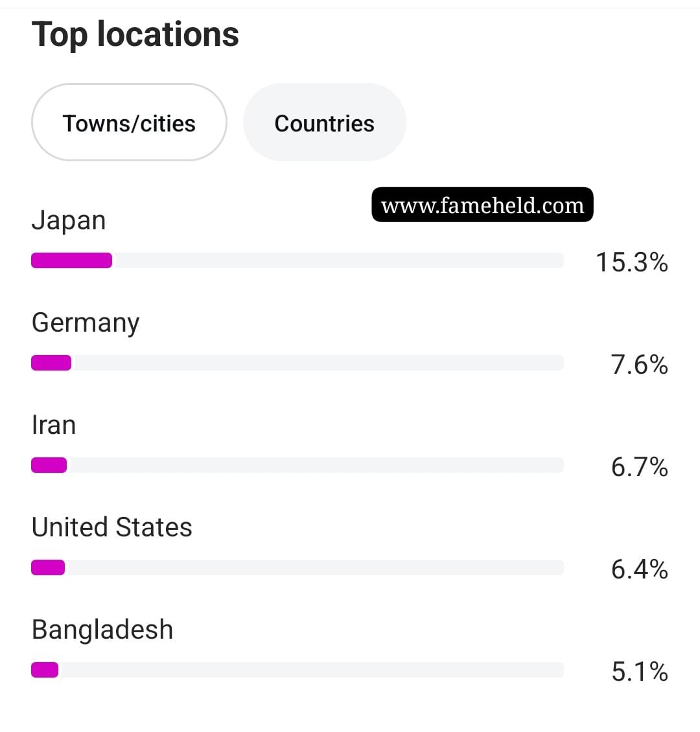Image resolution: width=700 pixels, height=732 pixels.
Task: Select the Countries tab
Action: (324, 123)
